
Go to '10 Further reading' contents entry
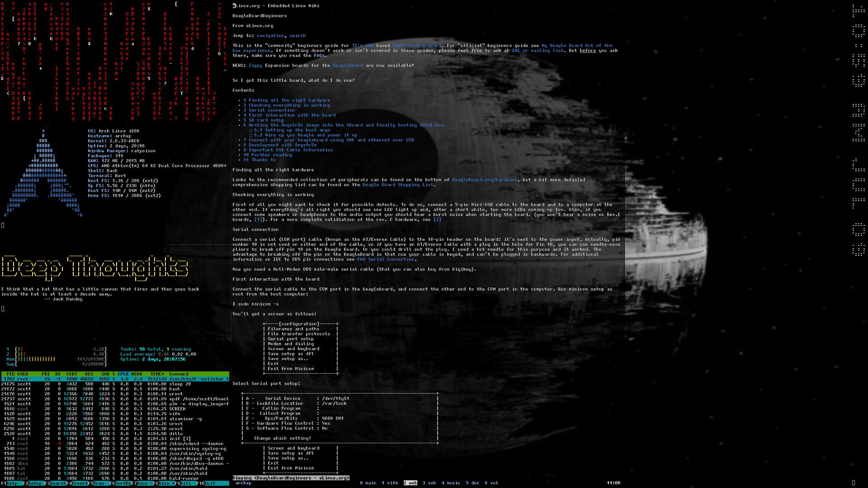click(268, 155)
